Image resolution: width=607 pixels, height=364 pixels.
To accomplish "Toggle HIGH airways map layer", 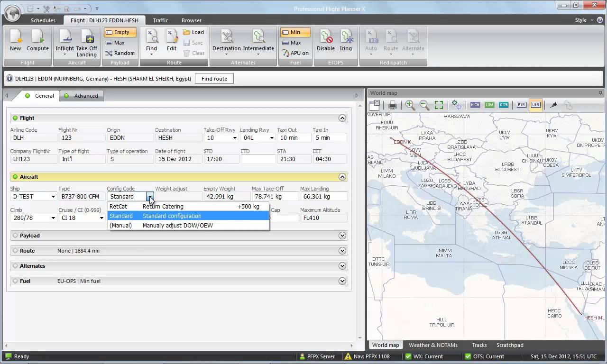I will tap(475, 105).
